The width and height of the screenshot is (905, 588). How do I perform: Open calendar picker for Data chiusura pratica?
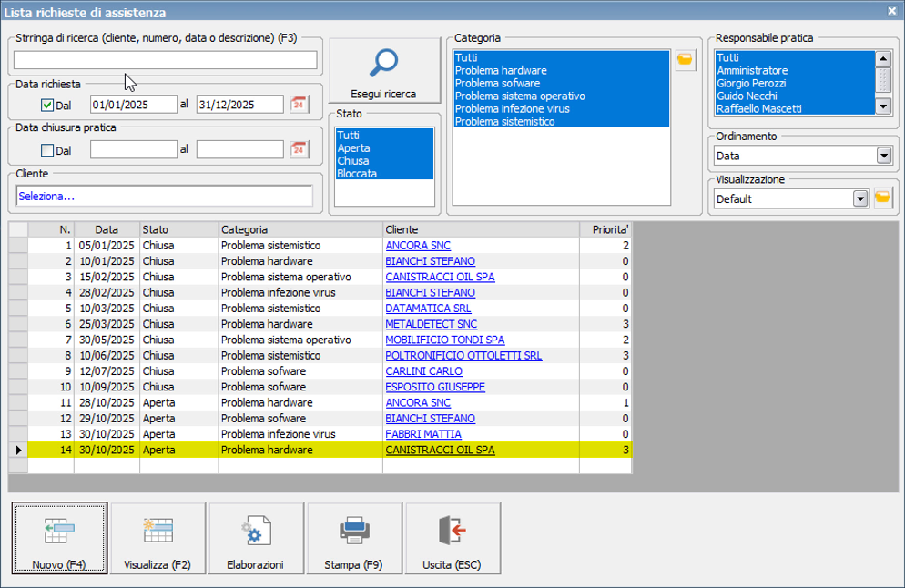(299, 149)
